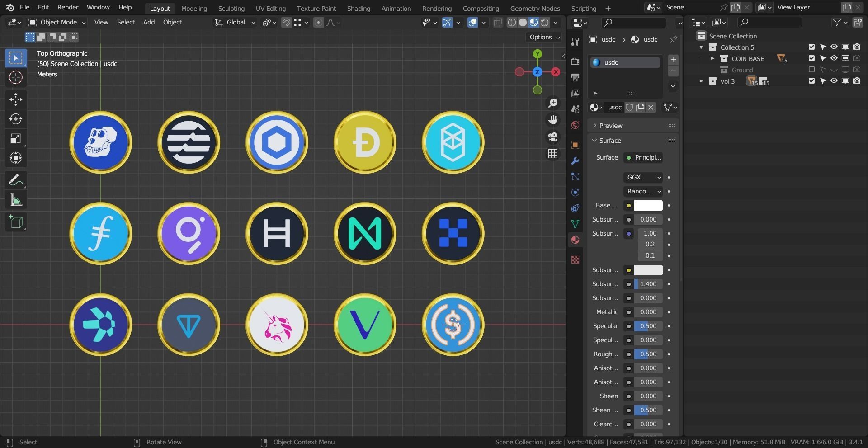Screen dimensions: 868x448
Task: Open the Object Mode dropdown
Action: [57, 22]
